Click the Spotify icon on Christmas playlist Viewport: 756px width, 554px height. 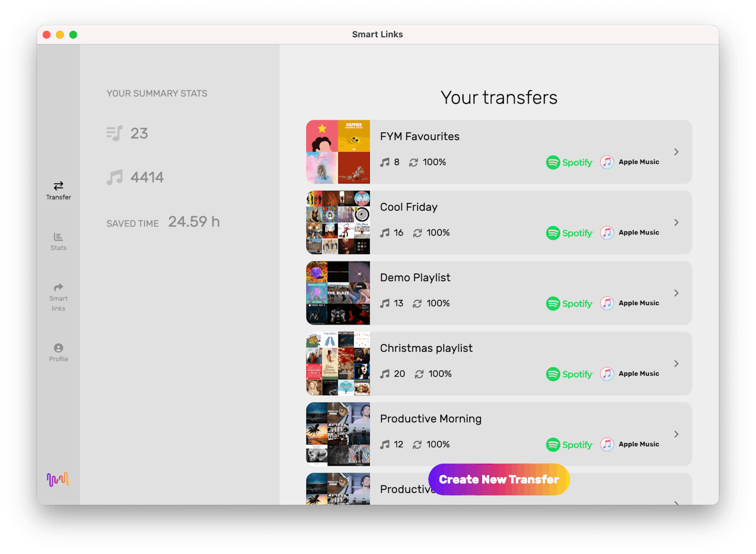[553, 374]
